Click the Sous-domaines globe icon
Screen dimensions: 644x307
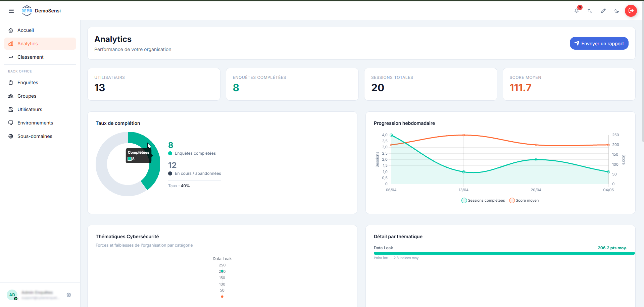point(11,136)
